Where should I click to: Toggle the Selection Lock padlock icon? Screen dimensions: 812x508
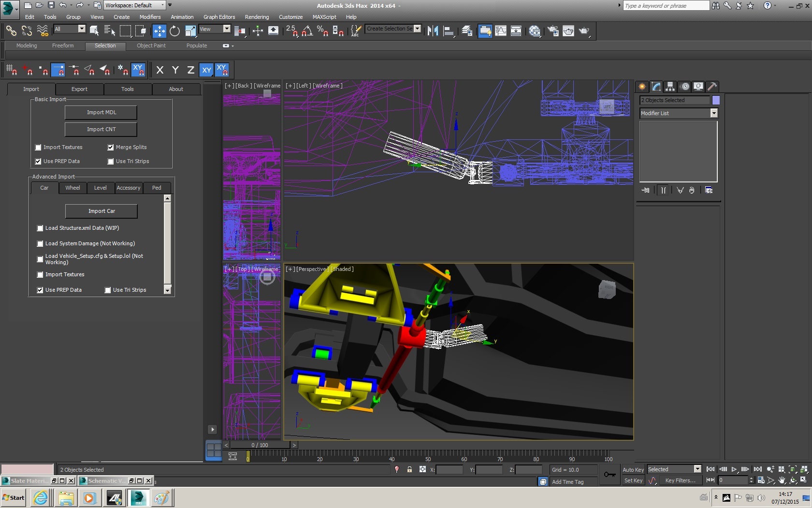(x=409, y=469)
